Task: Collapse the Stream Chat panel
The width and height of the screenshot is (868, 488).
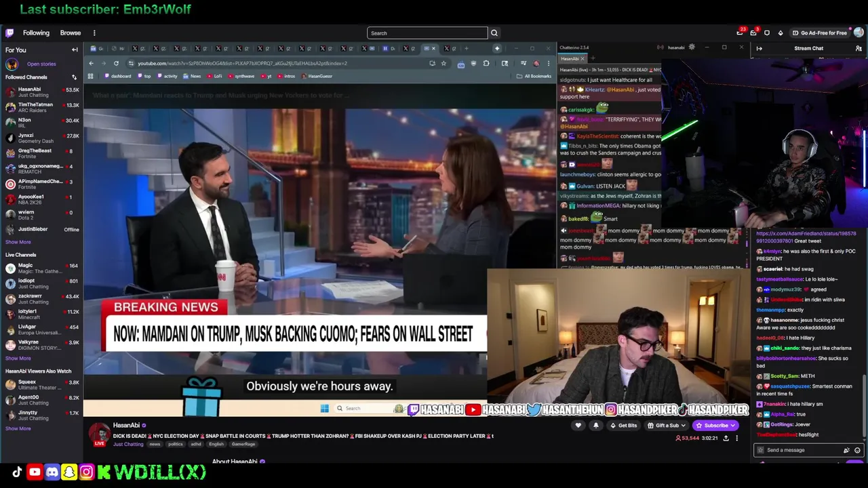Action: pos(759,48)
